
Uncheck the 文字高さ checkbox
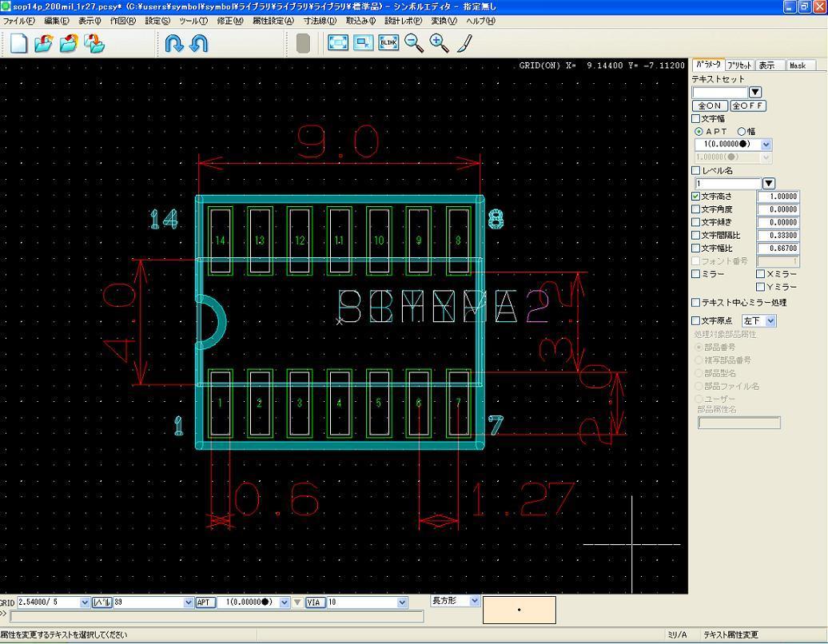(696, 197)
